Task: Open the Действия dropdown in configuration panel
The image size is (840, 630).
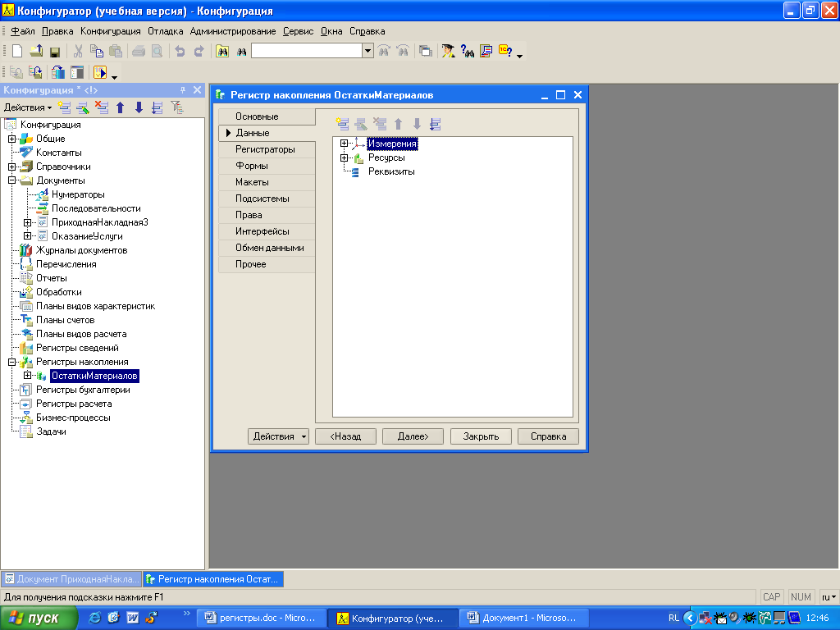Action: click(28, 107)
